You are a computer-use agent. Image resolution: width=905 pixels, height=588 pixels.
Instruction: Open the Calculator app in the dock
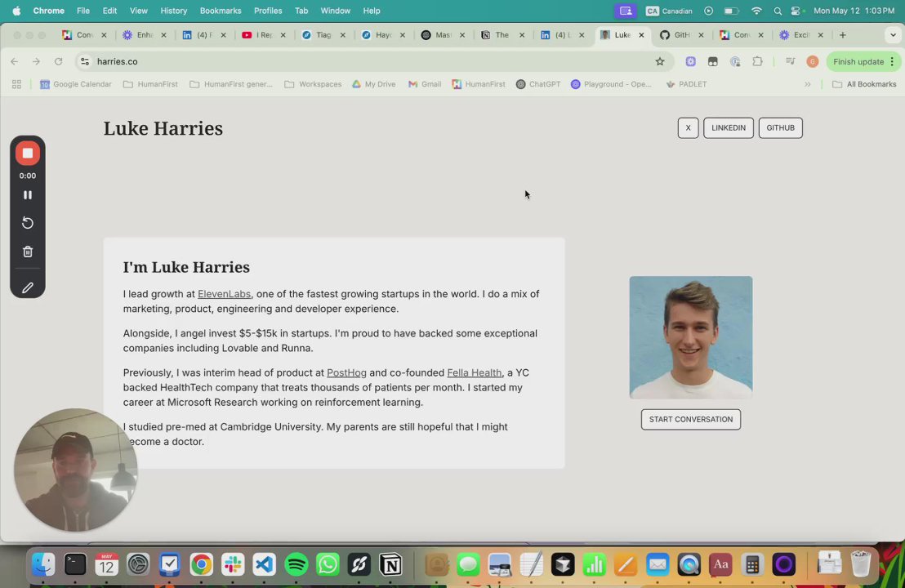tap(752, 564)
